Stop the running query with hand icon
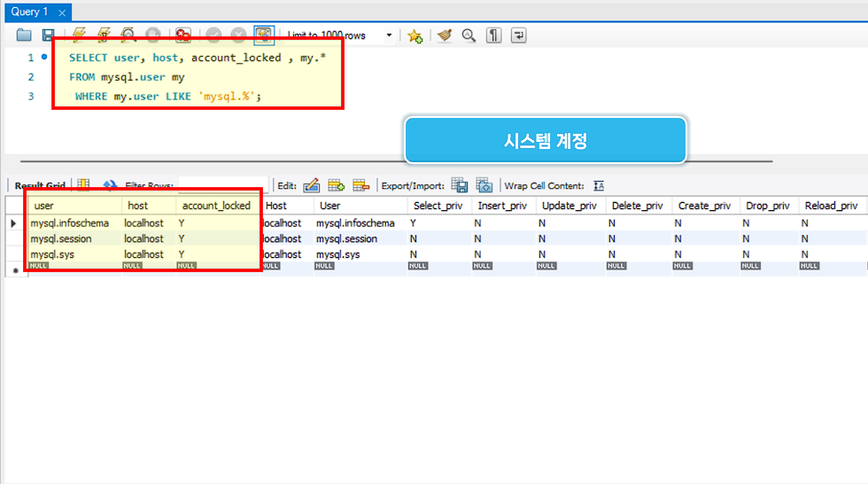The width and height of the screenshot is (868, 484). (x=152, y=35)
